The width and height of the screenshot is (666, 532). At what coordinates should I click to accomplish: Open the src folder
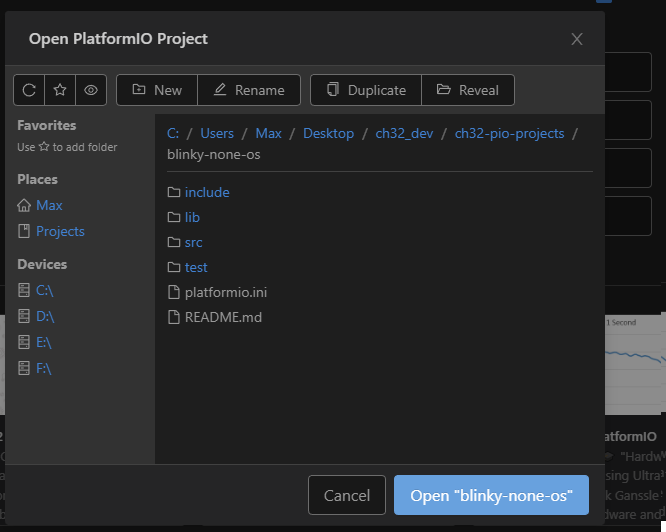[193, 242]
